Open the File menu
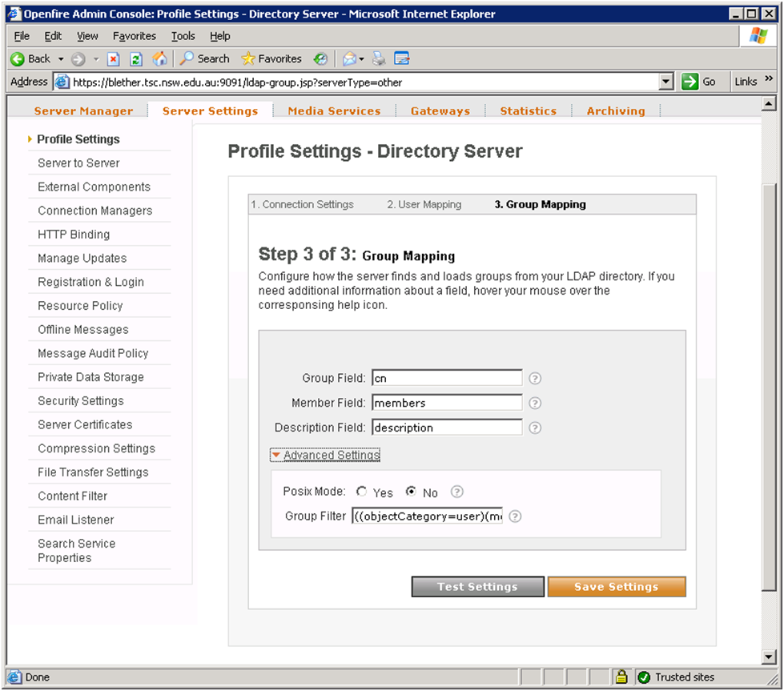Screen dimensions: 784x691 click(22, 36)
